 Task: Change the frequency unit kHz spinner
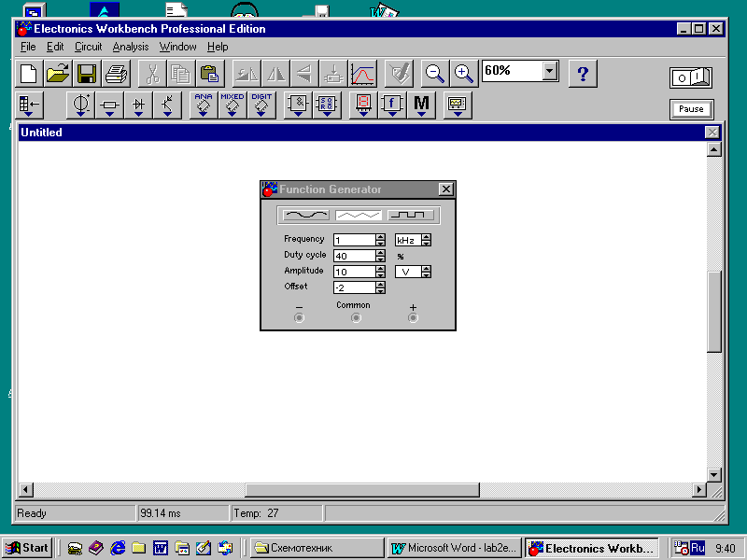pos(427,240)
